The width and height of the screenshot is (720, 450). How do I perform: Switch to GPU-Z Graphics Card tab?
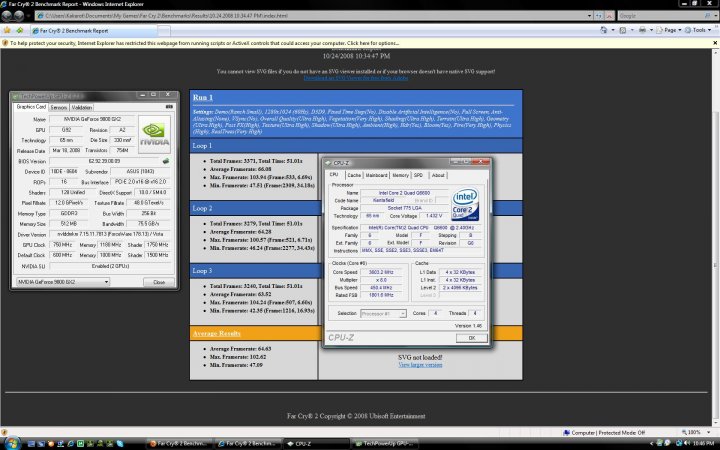[31, 107]
